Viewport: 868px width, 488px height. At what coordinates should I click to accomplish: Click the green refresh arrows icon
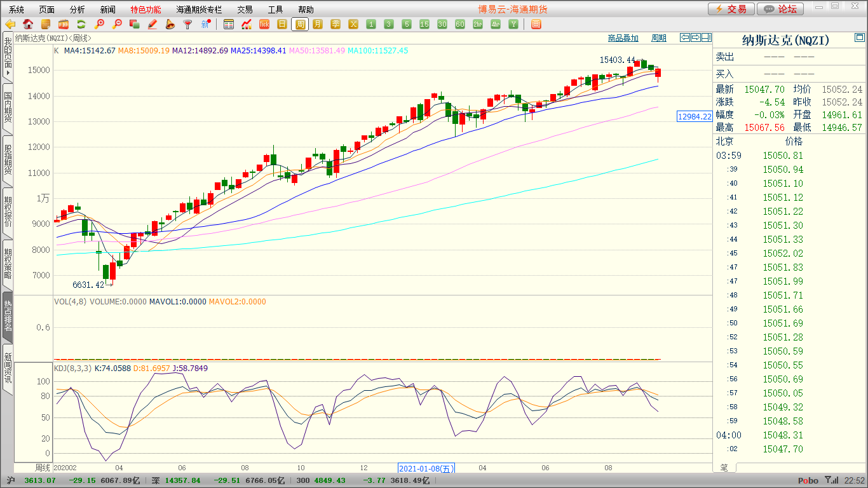81,24
